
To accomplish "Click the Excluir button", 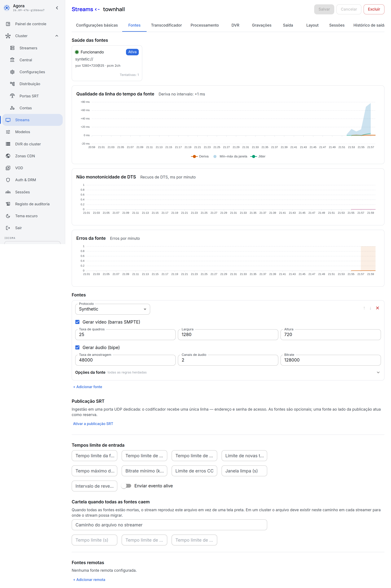I will click(374, 9).
